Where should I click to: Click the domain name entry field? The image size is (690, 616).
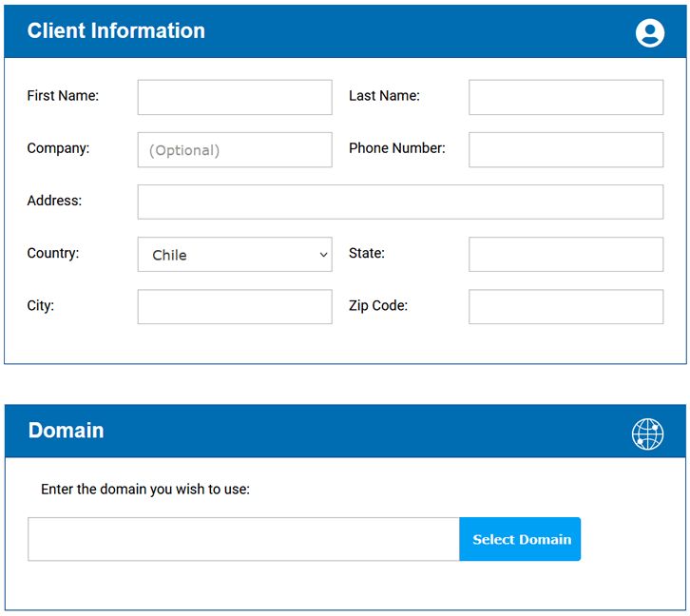click(243, 539)
